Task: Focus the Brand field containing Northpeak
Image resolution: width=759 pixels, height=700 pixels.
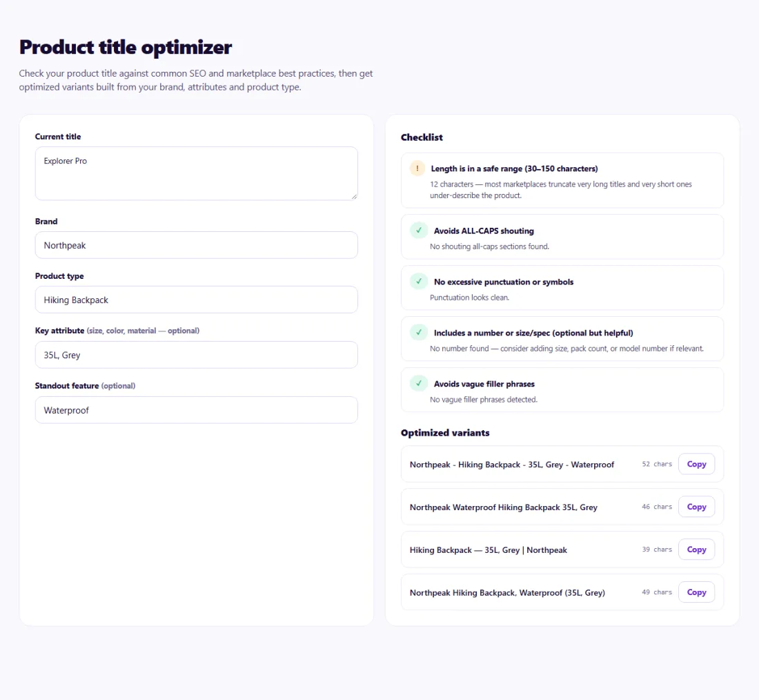Action: tap(196, 245)
